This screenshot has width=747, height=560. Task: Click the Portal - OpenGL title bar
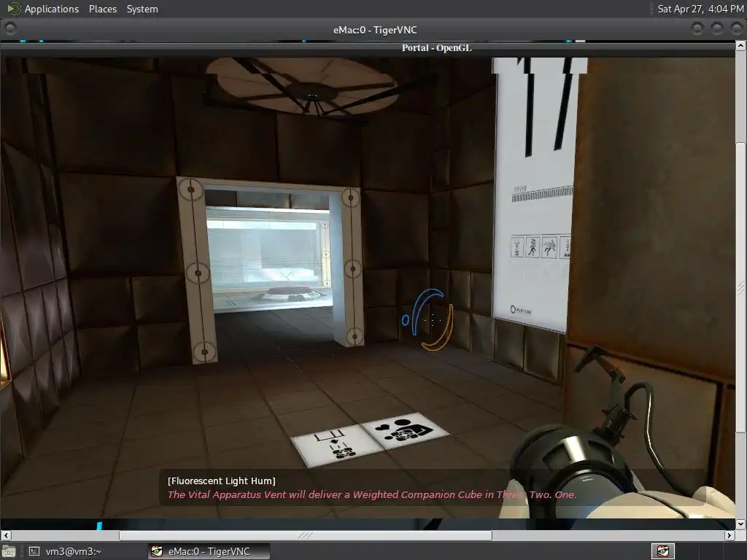click(368, 47)
